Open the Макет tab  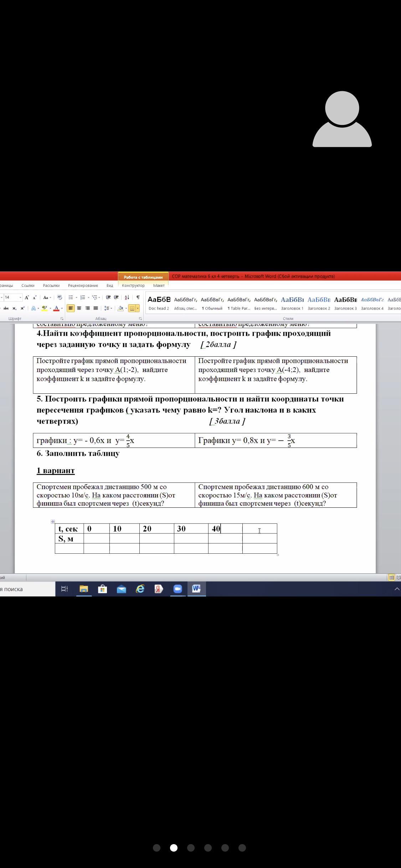[159, 285]
